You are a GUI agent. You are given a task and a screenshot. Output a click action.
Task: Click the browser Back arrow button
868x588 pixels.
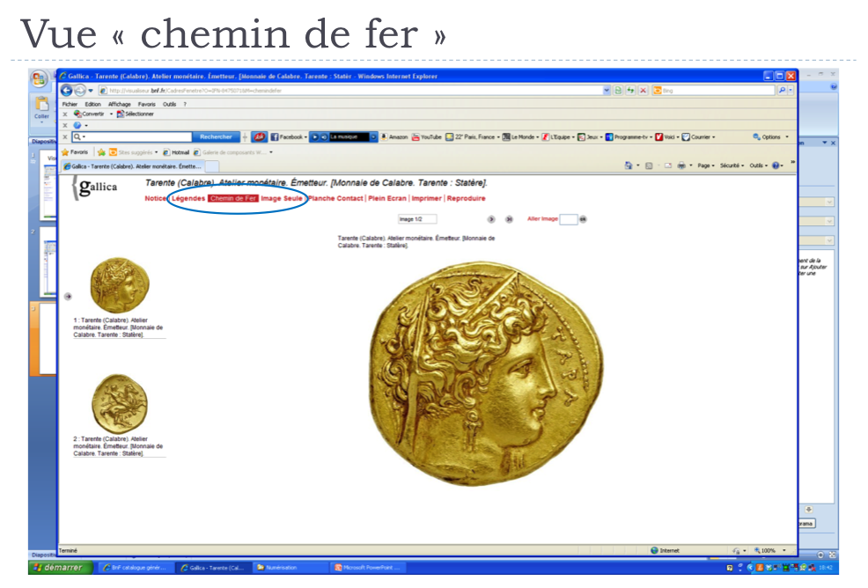pyautogui.click(x=66, y=91)
